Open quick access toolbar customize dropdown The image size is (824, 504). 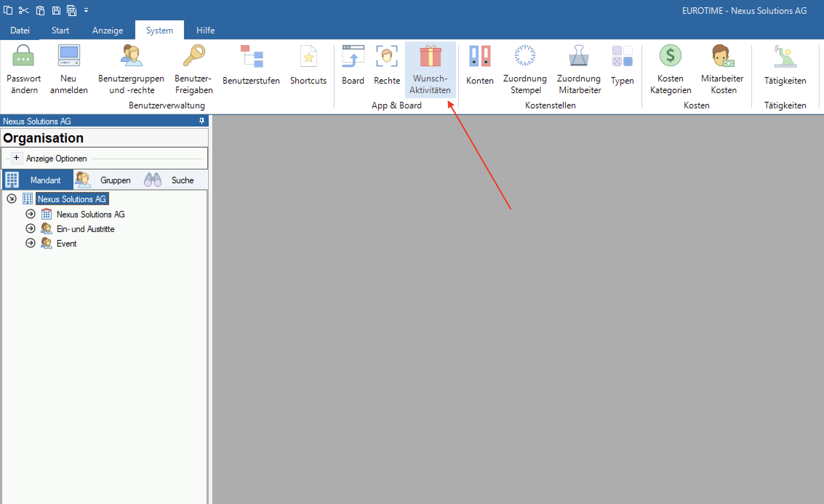pyautogui.click(x=86, y=11)
